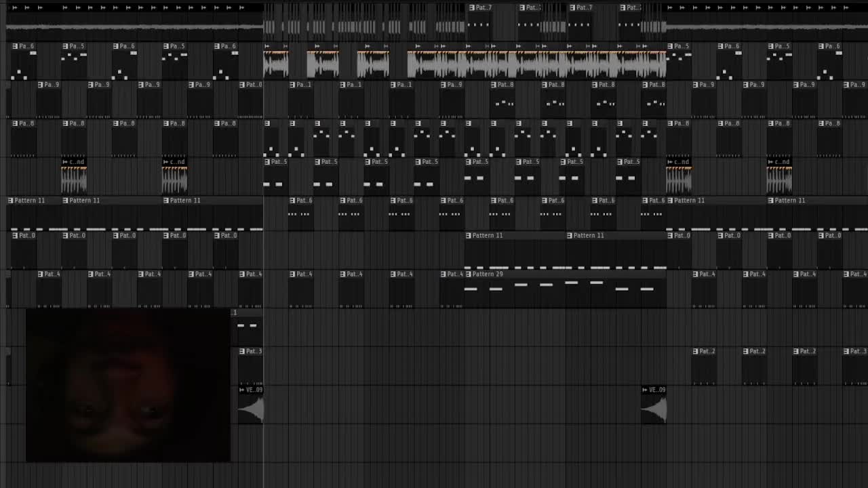
Task: Select the Pat..3 clip above the first VE..09
Action: [251, 366]
